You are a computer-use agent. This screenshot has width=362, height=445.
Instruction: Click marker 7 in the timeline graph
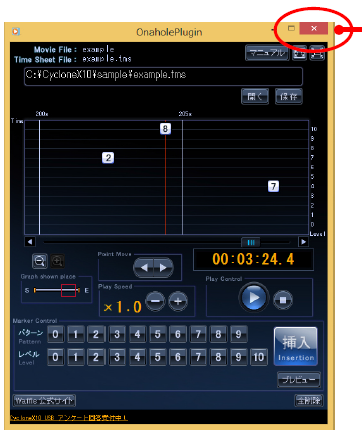[273, 186]
